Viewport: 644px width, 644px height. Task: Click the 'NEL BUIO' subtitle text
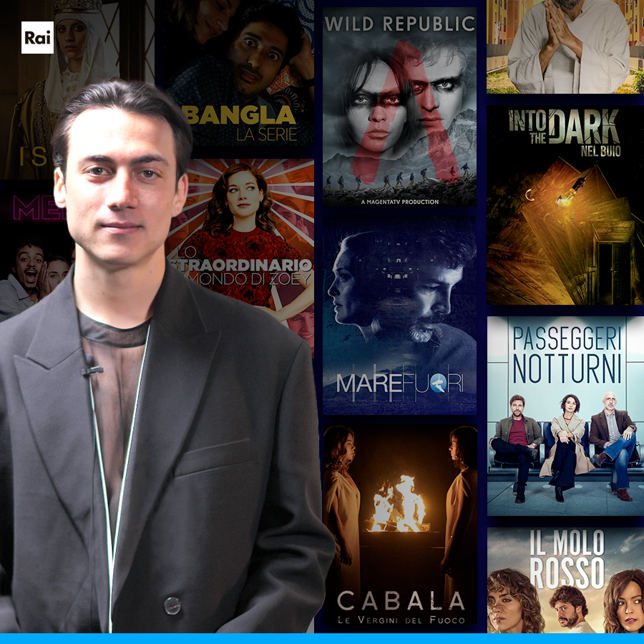600,151
